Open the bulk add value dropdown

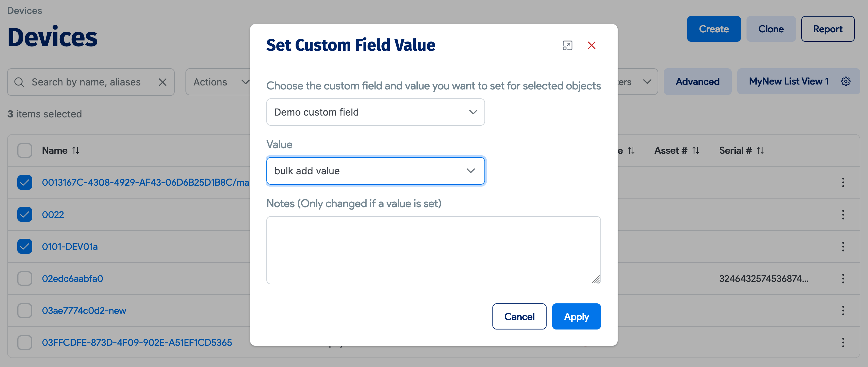click(x=375, y=171)
